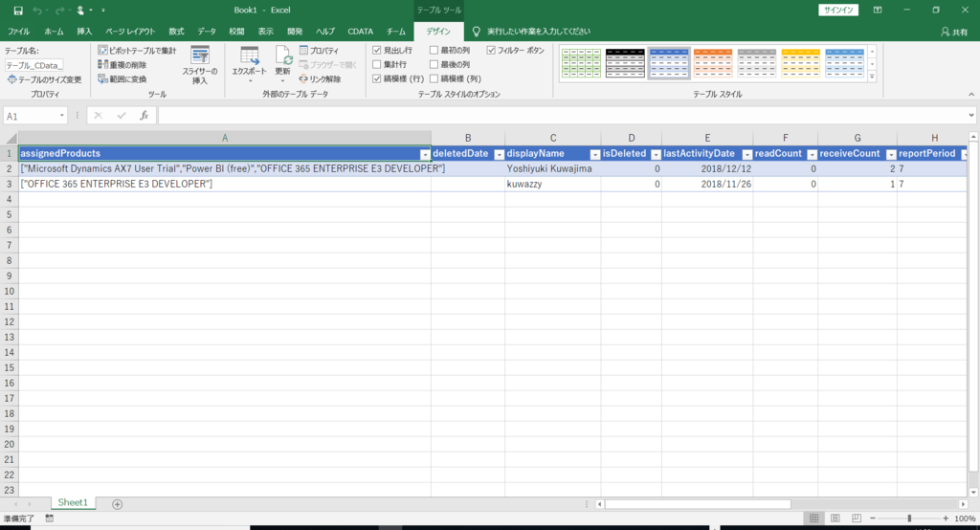
Task: Open lastActivityDate column filter dropdown
Action: (746, 154)
